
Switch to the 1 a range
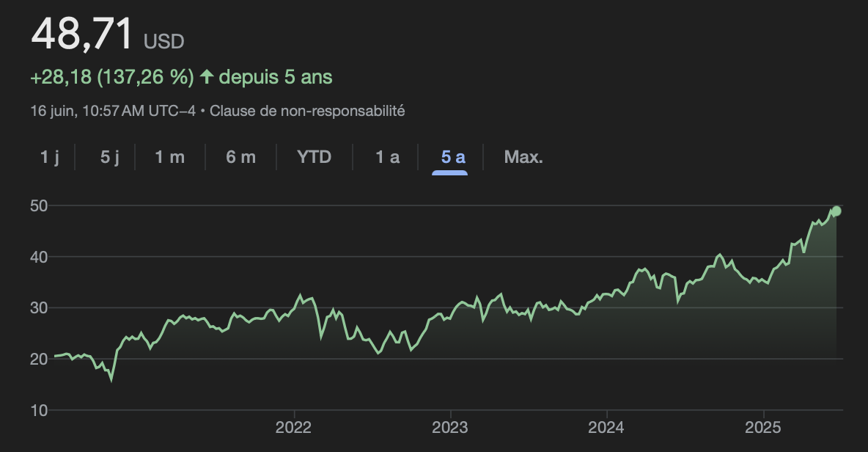click(x=388, y=157)
